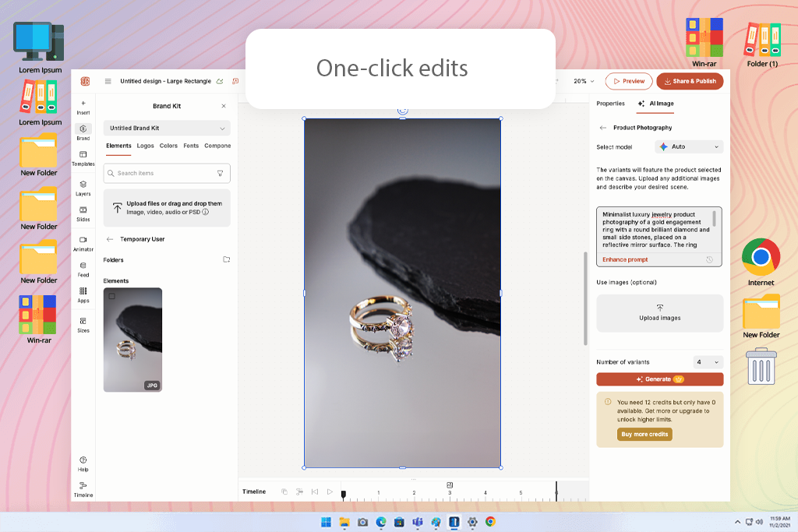798x532 pixels.
Task: Click the cloud save status icon
Action: (x=220, y=81)
